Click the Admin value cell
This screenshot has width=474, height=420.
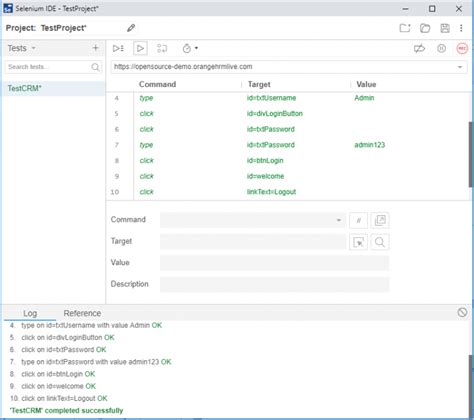tap(364, 98)
